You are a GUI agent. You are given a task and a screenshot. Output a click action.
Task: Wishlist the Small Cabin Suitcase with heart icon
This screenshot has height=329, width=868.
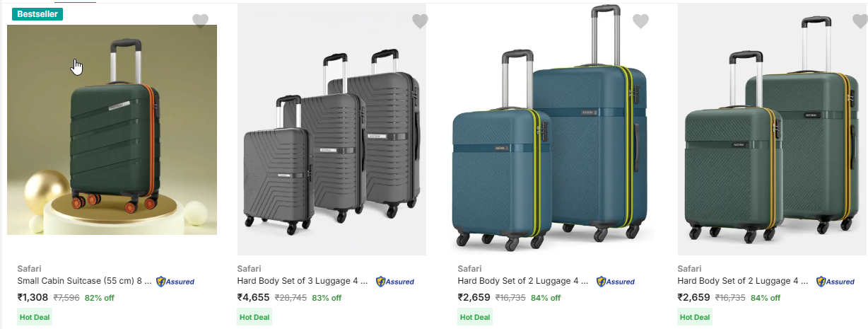tap(200, 21)
